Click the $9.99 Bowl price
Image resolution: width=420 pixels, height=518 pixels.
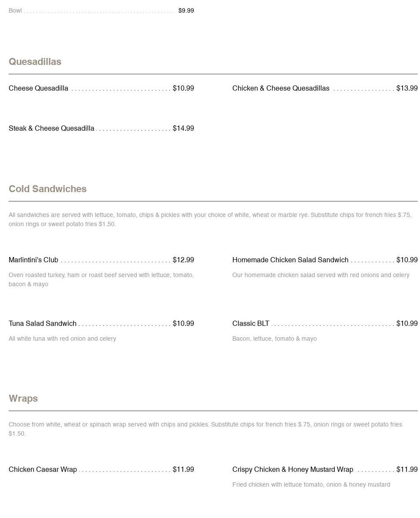pos(186,10)
